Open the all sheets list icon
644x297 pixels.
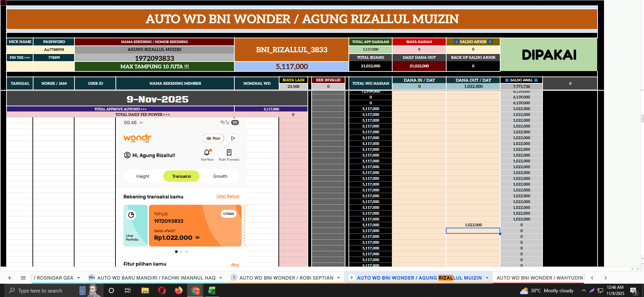tap(23, 278)
